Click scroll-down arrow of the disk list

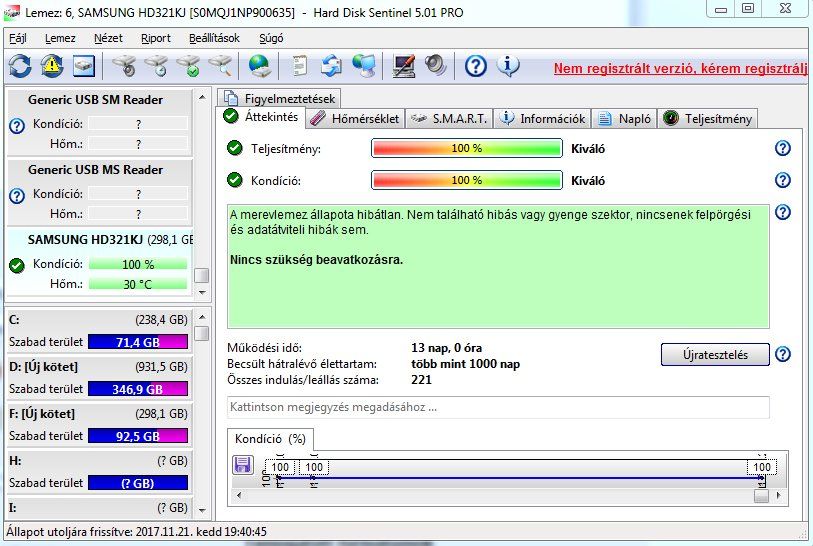(x=202, y=292)
